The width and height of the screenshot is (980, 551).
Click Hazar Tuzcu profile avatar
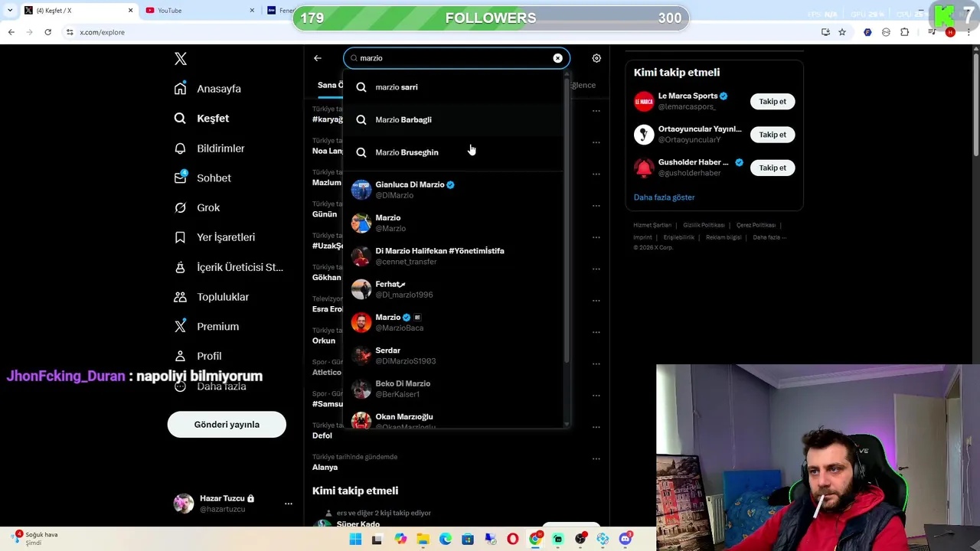point(184,503)
